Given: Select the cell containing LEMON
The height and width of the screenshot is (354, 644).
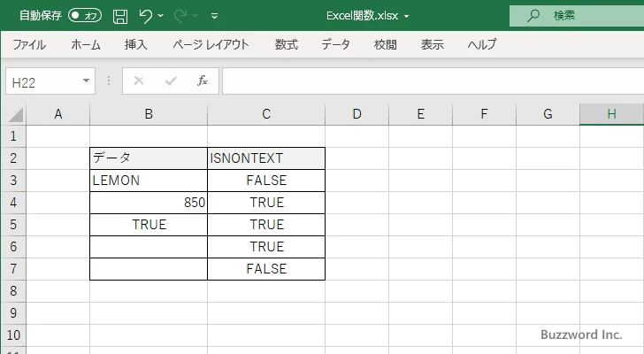Looking at the screenshot, I should [149, 181].
